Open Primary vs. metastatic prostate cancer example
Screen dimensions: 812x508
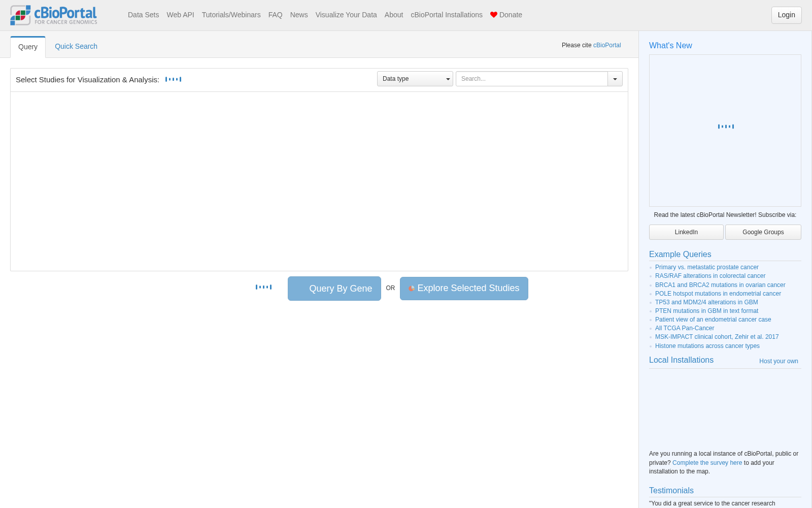pyautogui.click(x=706, y=267)
